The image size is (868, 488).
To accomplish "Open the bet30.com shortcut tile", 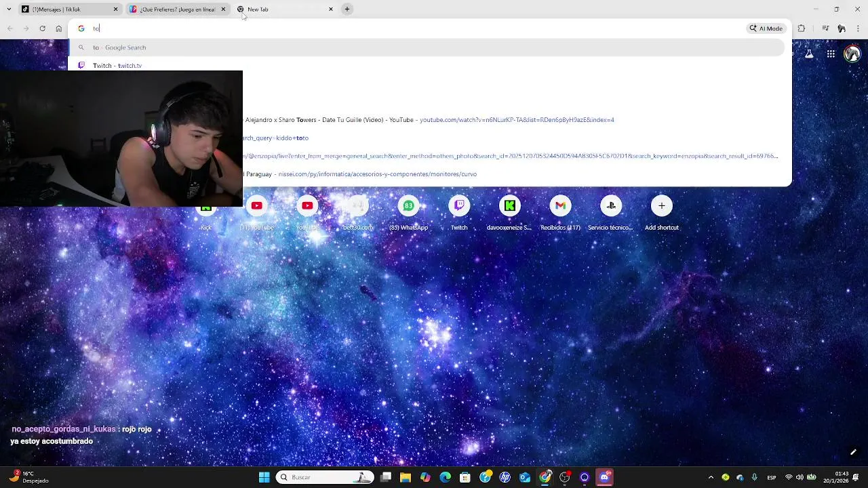I will coord(358,213).
